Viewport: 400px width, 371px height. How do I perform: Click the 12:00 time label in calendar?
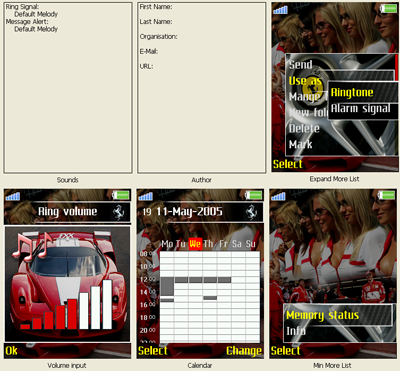(148, 279)
